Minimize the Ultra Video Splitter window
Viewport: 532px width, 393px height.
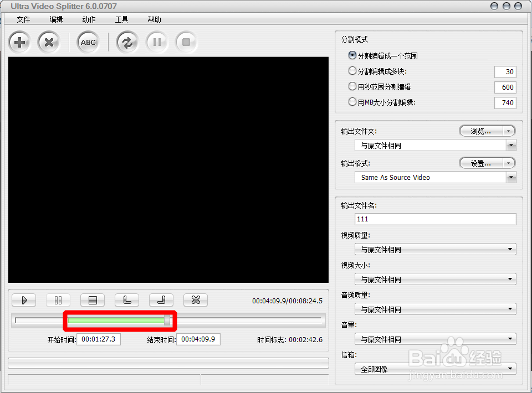(x=494, y=6)
